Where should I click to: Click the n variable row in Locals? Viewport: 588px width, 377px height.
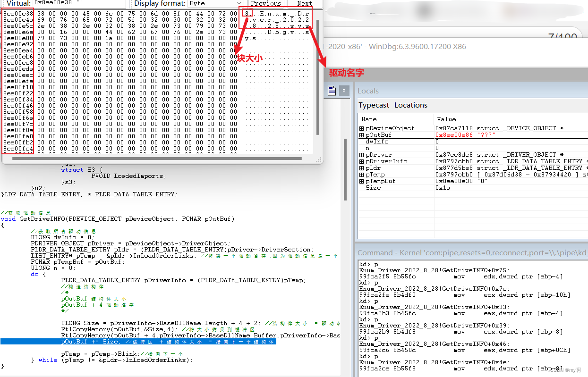473,148
